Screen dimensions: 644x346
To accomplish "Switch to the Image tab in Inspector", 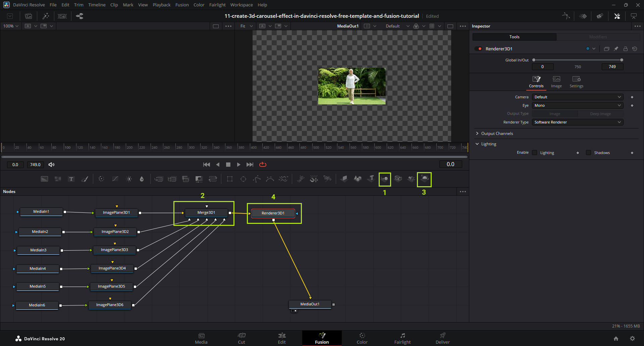I will (556, 82).
